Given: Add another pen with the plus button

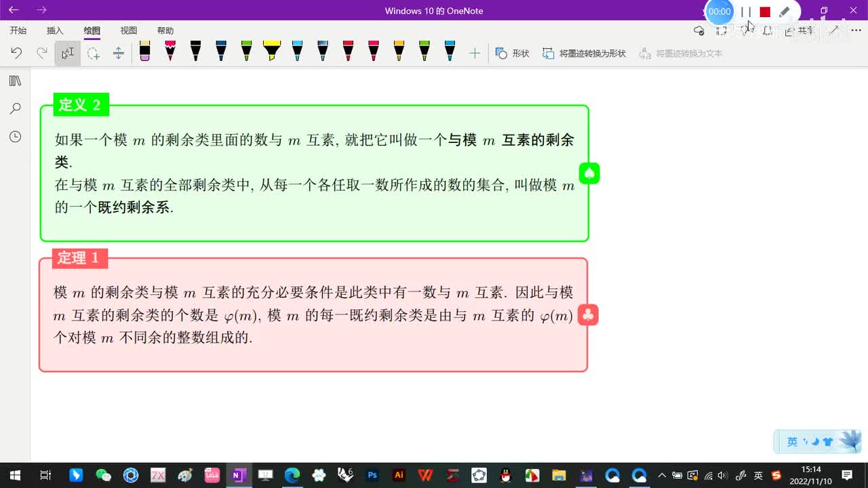Looking at the screenshot, I should (475, 53).
